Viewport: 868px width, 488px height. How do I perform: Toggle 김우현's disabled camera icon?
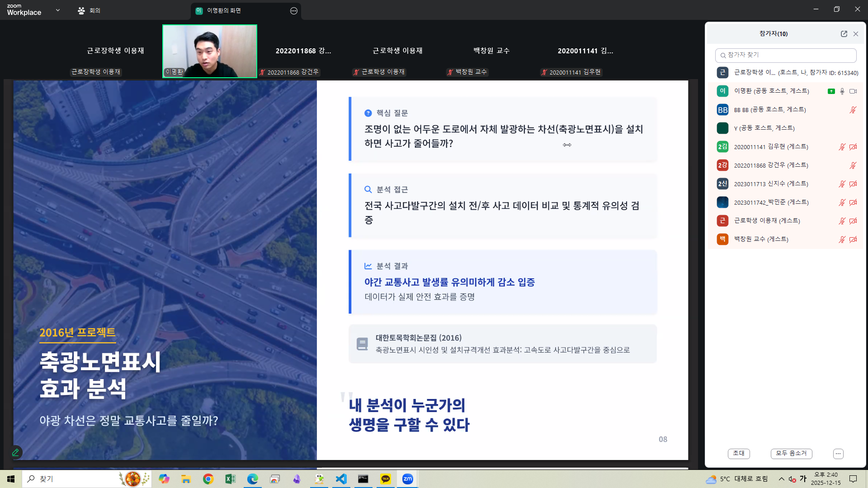853,146
